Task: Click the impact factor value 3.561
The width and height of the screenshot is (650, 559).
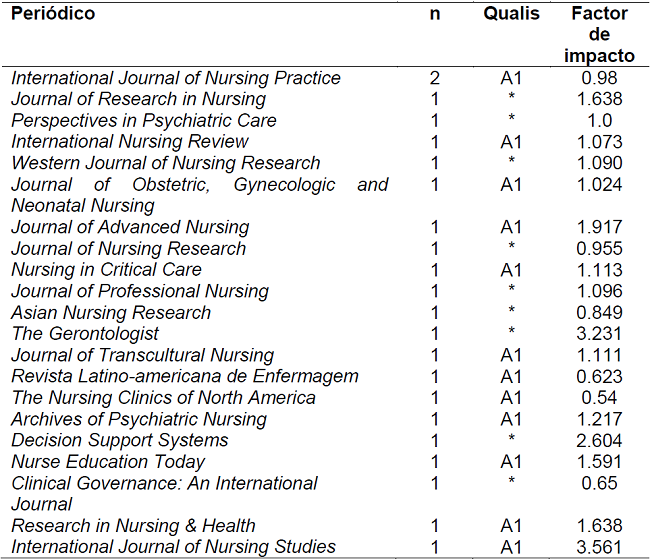Action: click(599, 547)
